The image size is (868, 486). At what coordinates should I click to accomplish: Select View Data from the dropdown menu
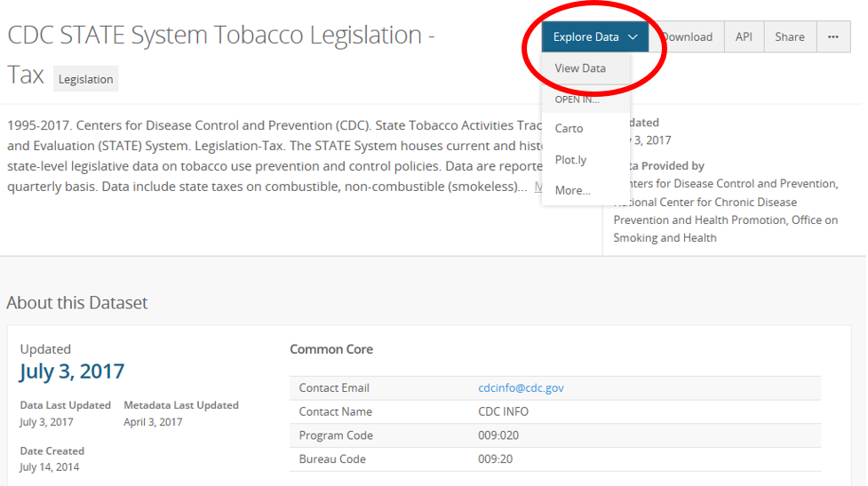(580, 68)
